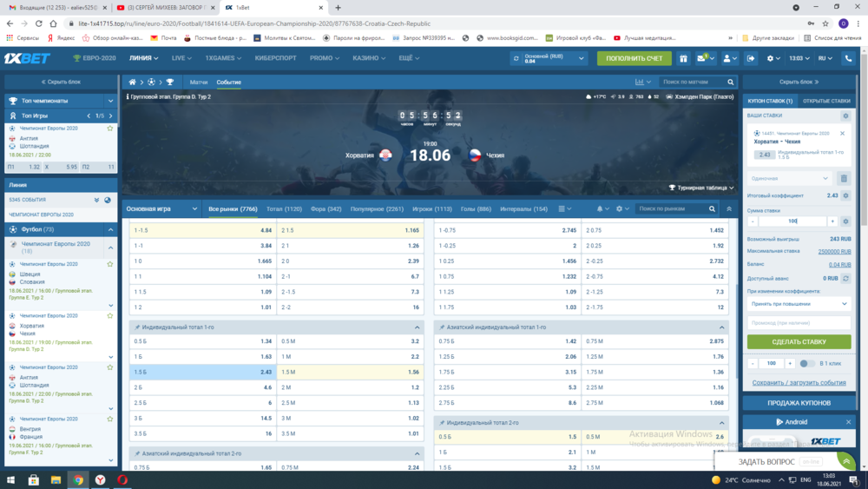The image size is (868, 489).
Task: Open the markets layout list icon
Action: pyautogui.click(x=562, y=208)
